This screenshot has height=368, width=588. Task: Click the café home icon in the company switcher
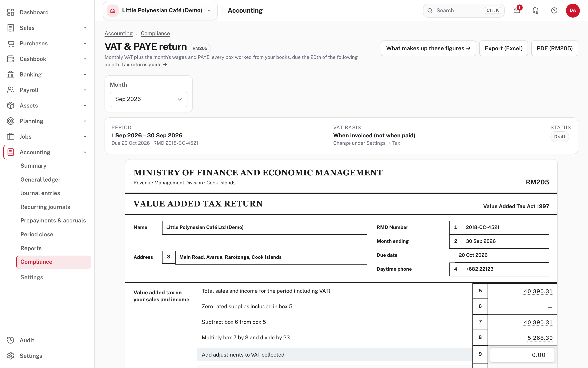(113, 10)
